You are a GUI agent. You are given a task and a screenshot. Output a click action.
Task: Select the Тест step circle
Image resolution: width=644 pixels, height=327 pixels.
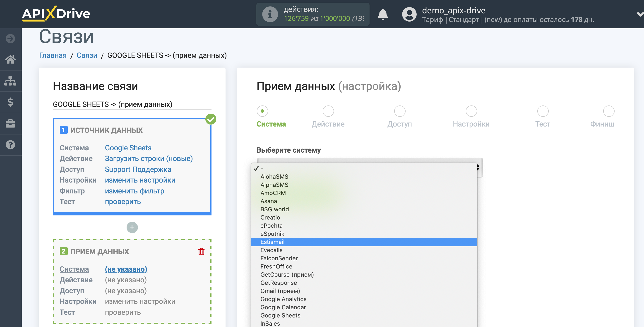click(543, 111)
